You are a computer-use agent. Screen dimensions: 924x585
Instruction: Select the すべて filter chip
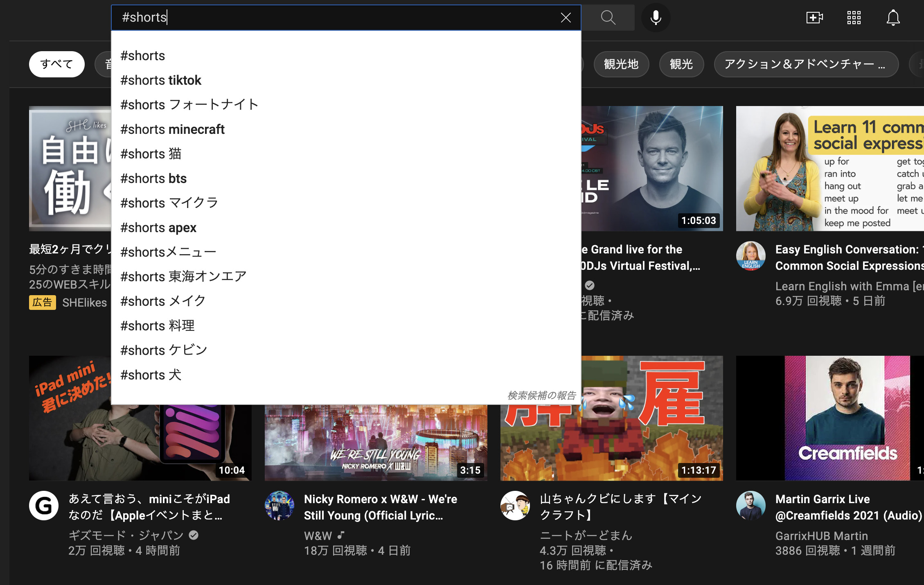click(x=56, y=64)
